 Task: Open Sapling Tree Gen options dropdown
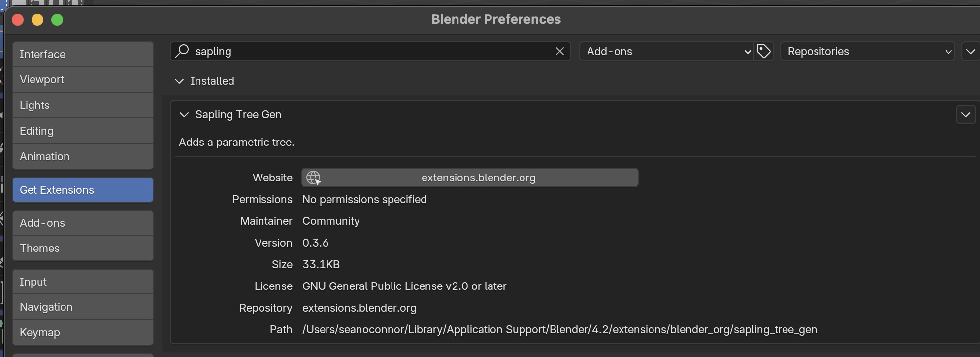966,114
